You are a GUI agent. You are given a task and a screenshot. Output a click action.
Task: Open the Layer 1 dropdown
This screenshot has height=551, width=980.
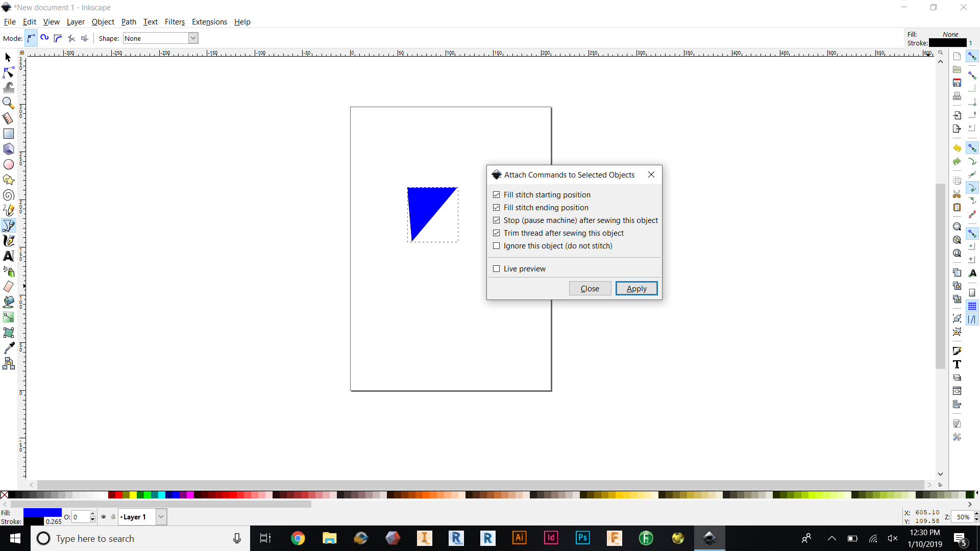coord(161,517)
